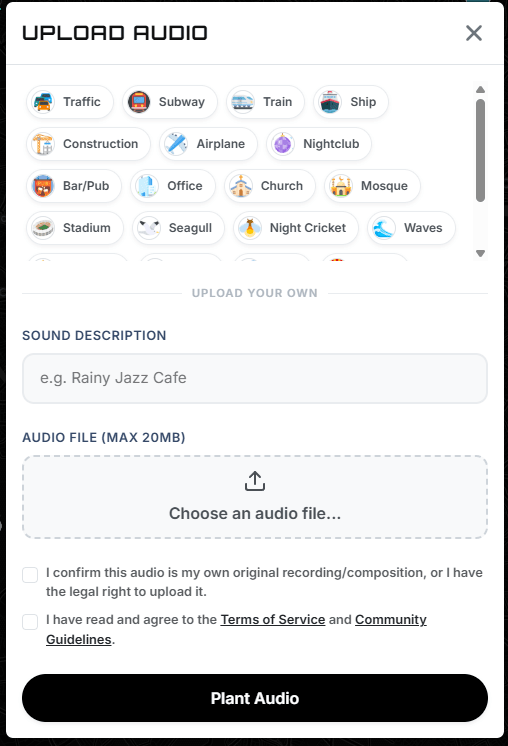
Task: Select the Night Cricket sound chip
Action: tap(296, 228)
